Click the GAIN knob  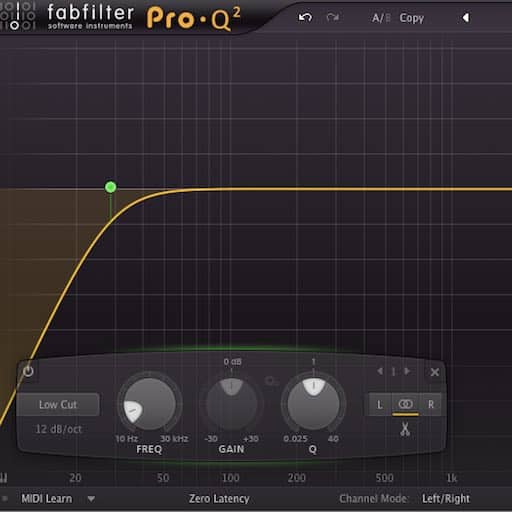click(x=231, y=404)
